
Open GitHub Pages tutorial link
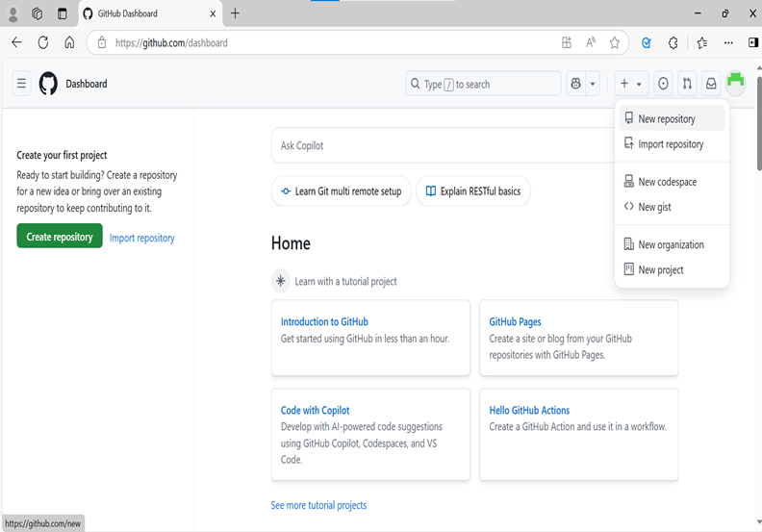[x=515, y=321]
